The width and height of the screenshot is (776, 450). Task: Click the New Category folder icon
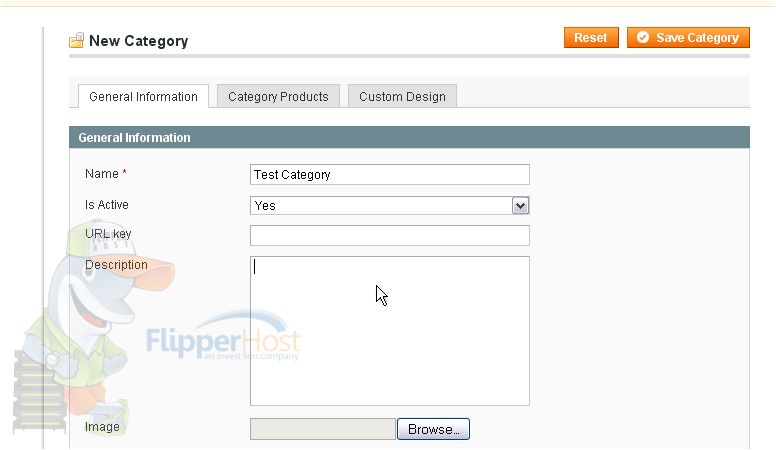(x=76, y=41)
